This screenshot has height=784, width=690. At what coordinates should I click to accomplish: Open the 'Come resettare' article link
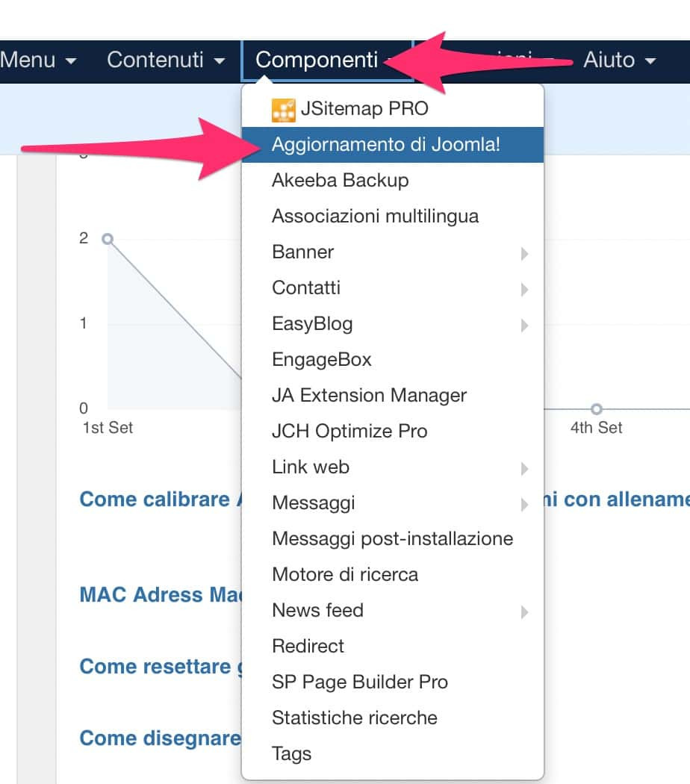pyautogui.click(x=160, y=667)
